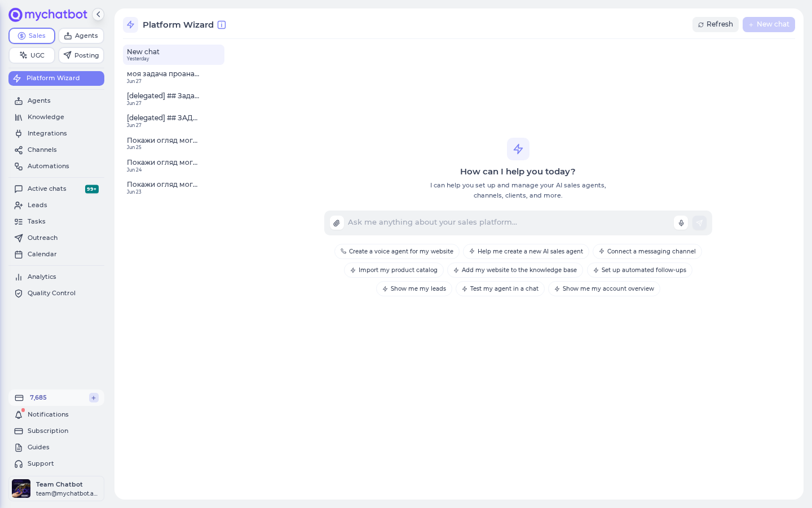Viewport: 812px width, 508px height.
Task: Open the Analytics section
Action: click(x=56, y=277)
